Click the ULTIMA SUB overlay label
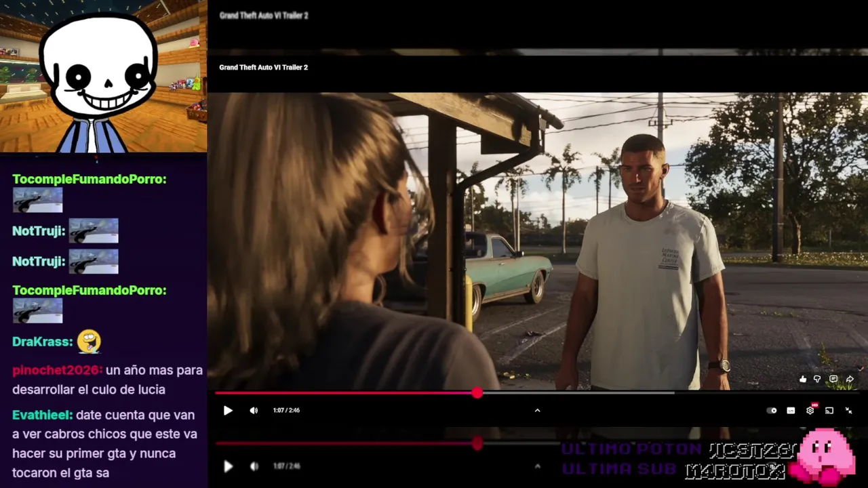The height and width of the screenshot is (488, 868). click(619, 469)
